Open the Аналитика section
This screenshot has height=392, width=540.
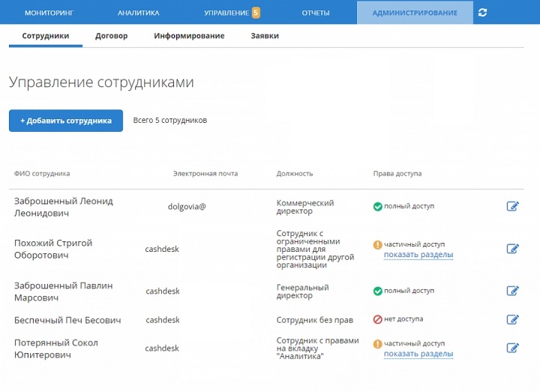pyautogui.click(x=139, y=13)
